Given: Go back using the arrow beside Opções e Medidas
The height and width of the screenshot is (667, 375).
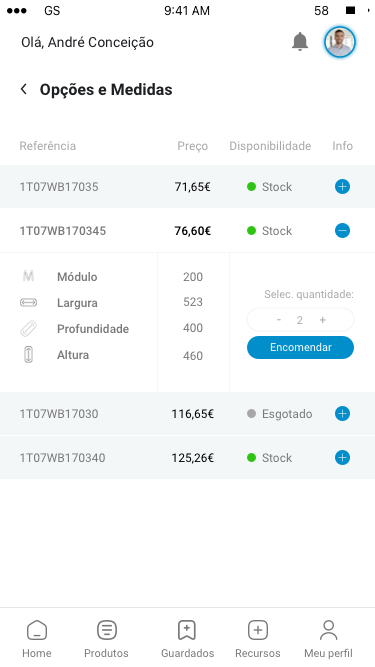Looking at the screenshot, I should (x=24, y=89).
